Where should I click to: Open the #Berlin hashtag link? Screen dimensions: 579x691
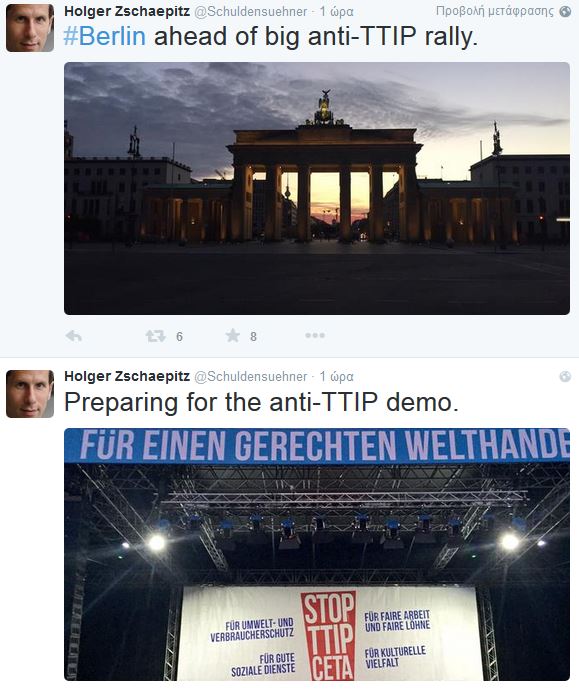point(104,36)
